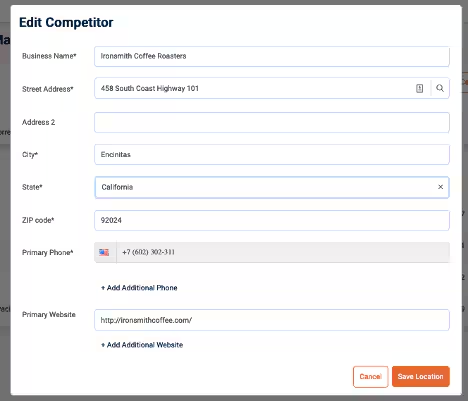The image size is (468, 401).
Task: Click the ZIP code field 92024
Action: tap(272, 220)
